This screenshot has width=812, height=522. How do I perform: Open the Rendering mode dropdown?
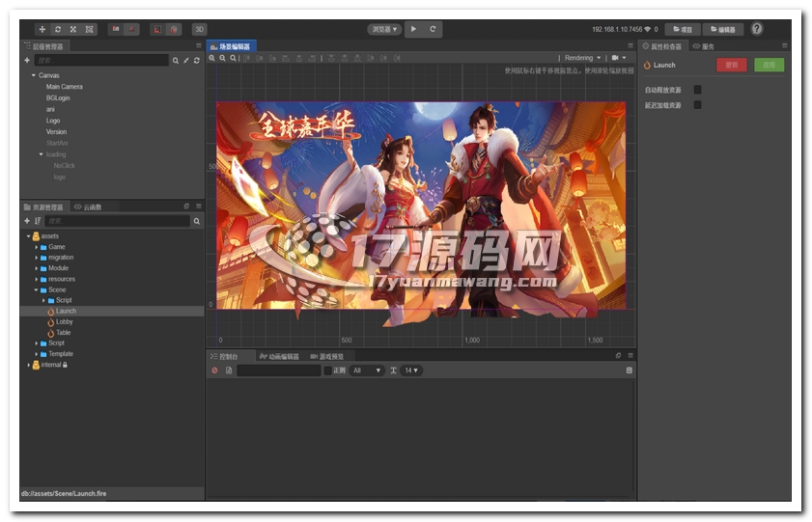582,58
